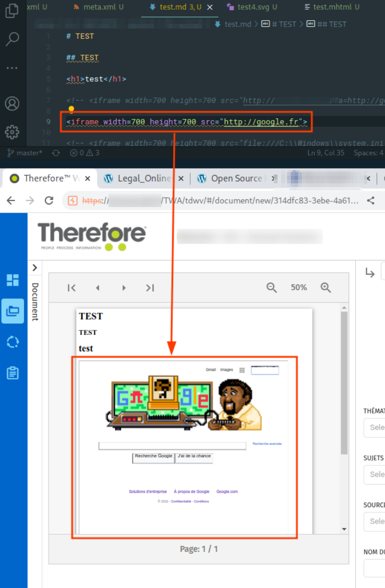Screen dimensions: 385x588
Task: Expand the Document side panel chevron
Action: point(35,268)
